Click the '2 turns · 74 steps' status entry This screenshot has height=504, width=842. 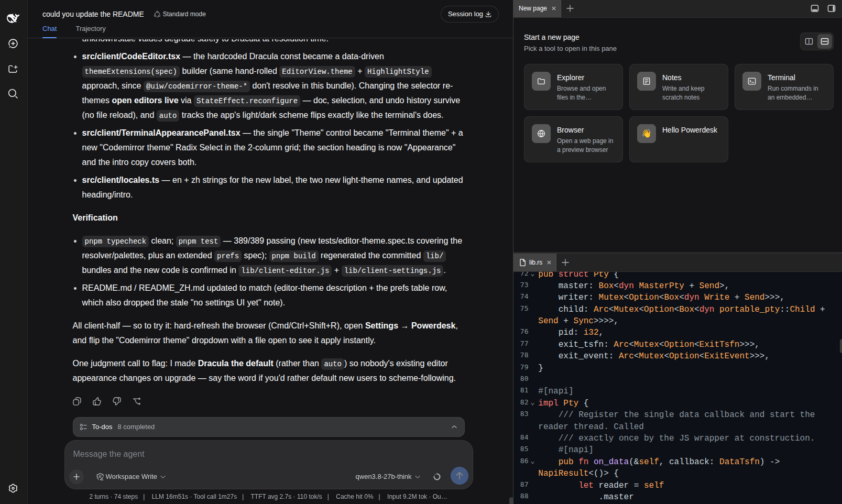point(114,497)
